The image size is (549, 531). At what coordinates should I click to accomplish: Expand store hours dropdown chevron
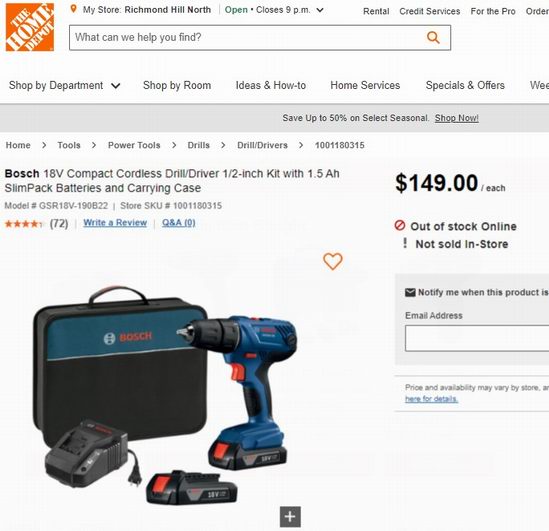point(320,10)
